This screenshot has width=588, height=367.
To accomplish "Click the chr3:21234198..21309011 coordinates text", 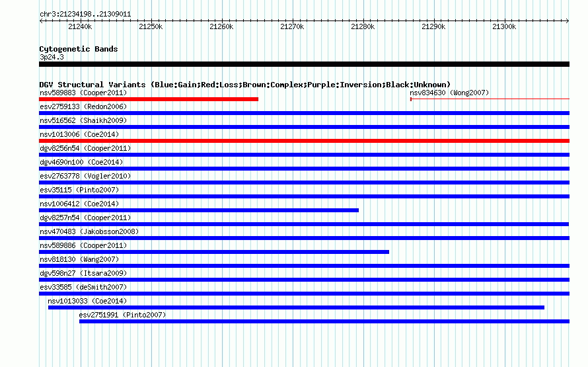I will pyautogui.click(x=85, y=15).
